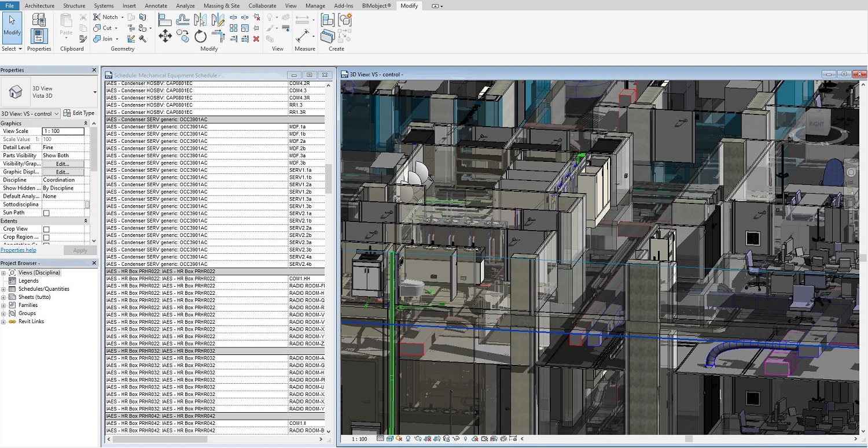Switch to the Manage tab
Screen dimensions: 868x448
tap(315, 6)
